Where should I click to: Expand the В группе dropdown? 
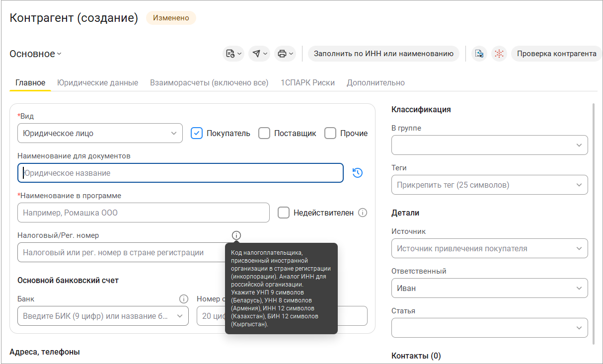489,145
